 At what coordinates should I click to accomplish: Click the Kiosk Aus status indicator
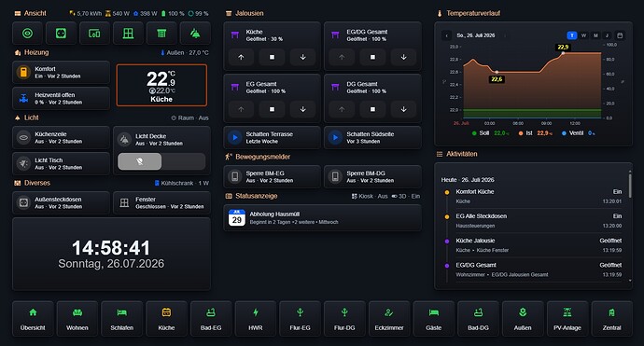coord(370,196)
